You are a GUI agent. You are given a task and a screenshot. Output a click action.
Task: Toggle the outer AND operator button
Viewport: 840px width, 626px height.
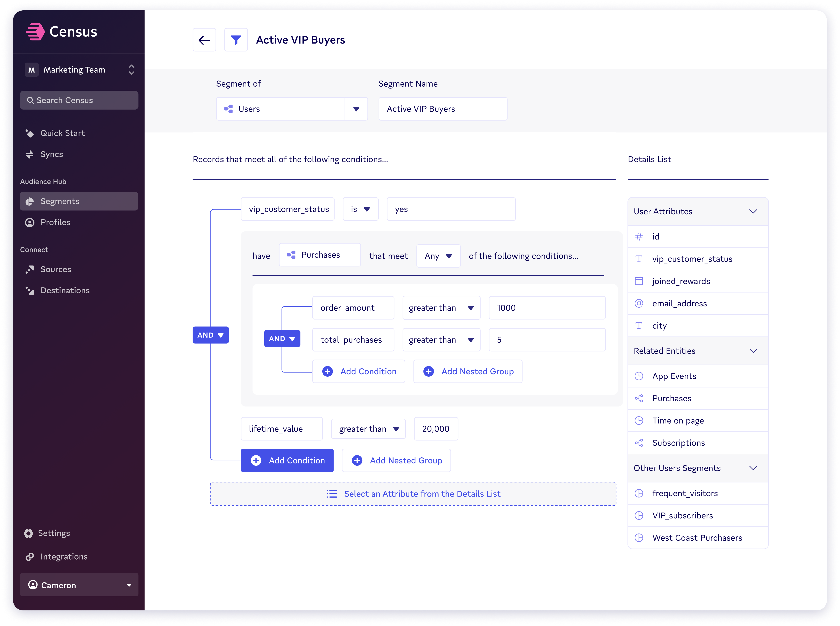pyautogui.click(x=211, y=335)
